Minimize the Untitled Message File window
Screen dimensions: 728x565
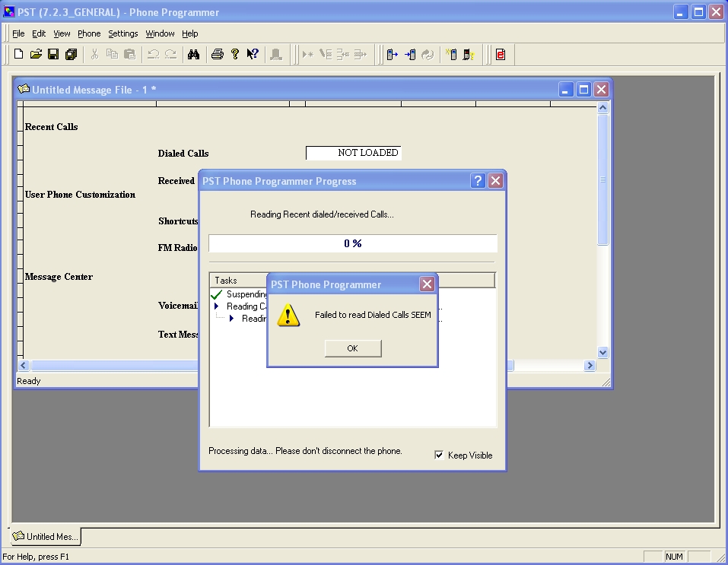[x=565, y=90]
